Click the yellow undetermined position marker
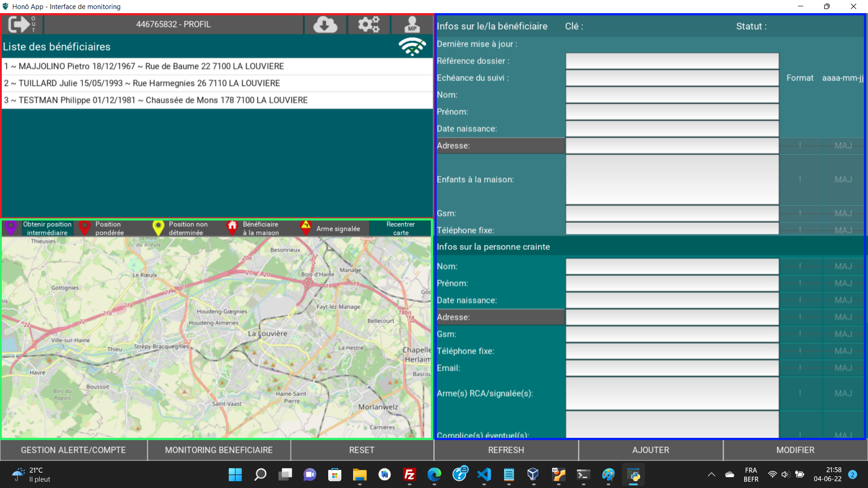 [x=158, y=228]
